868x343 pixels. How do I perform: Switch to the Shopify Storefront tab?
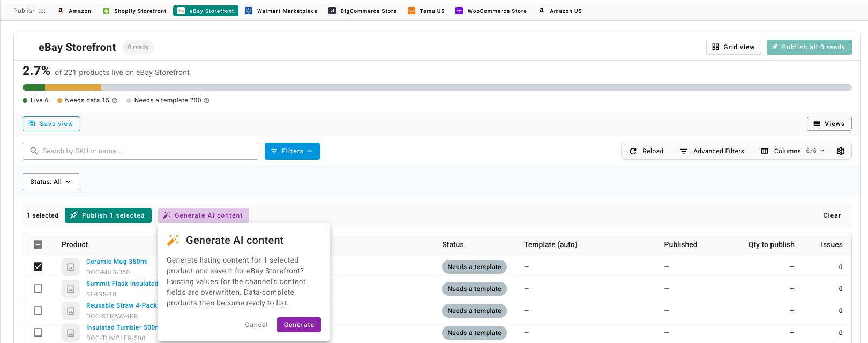134,11
